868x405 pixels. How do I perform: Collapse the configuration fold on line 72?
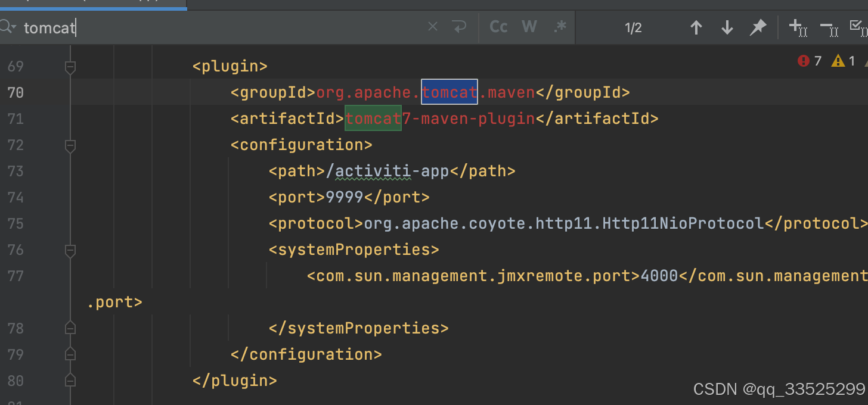70,145
